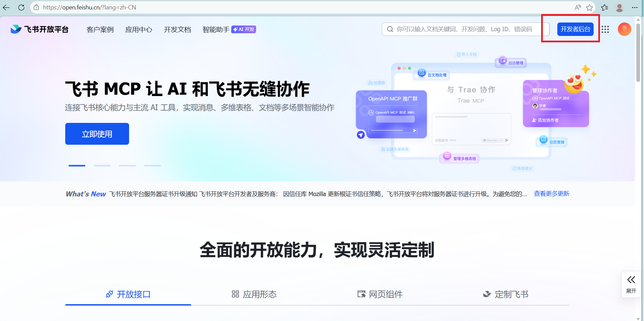
Task: Select the second carousel indicator
Action: pyautogui.click(x=102, y=166)
